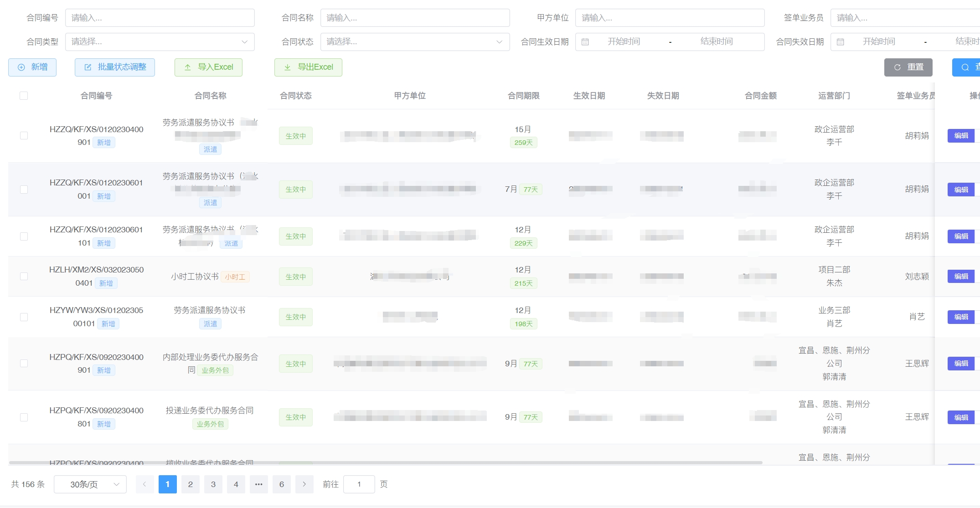Click 编辑 button for 刘志颖's contract row
The height and width of the screenshot is (508, 980).
click(x=961, y=277)
